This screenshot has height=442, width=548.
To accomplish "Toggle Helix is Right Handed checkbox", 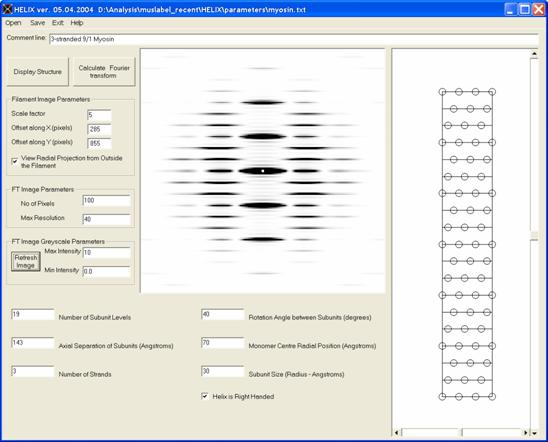I will tap(205, 396).
